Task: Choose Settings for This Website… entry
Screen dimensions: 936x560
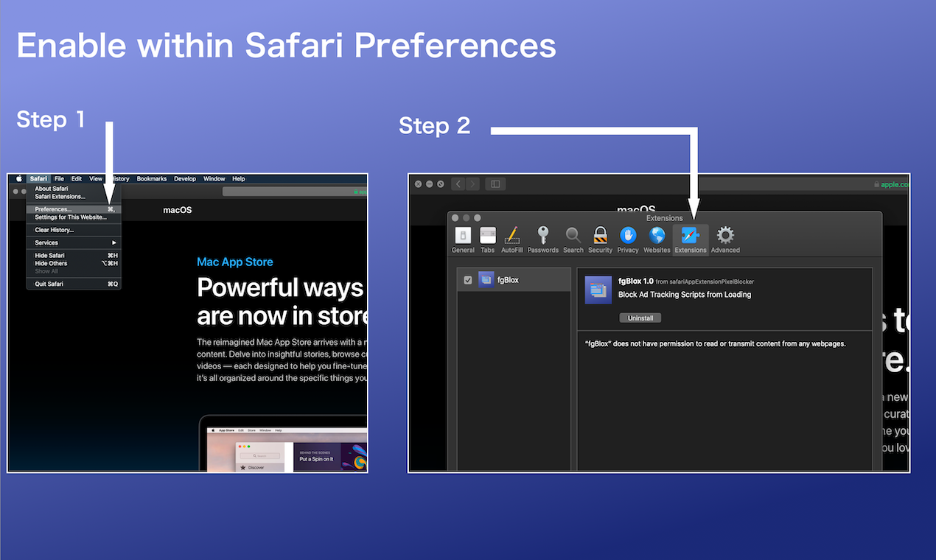Action: pyautogui.click(x=74, y=217)
